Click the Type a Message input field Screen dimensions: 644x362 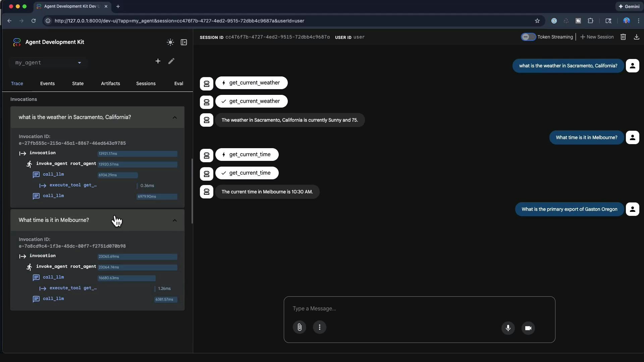click(x=369, y=308)
